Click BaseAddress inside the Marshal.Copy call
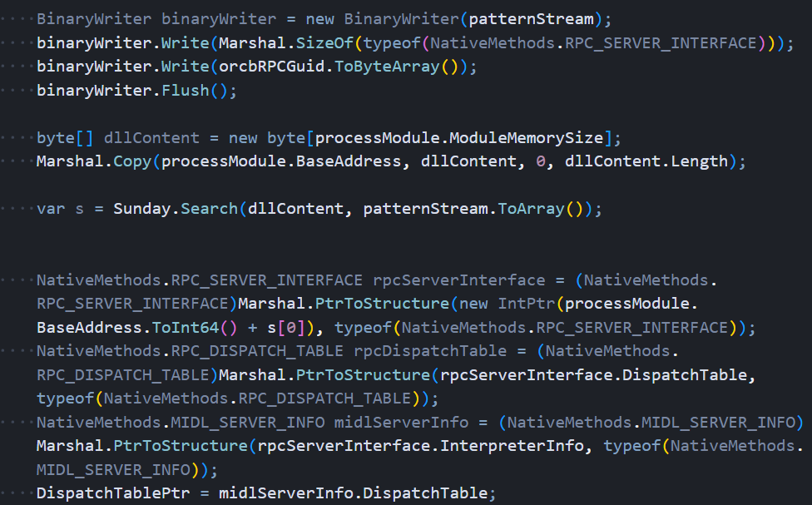This screenshot has width=812, height=505. point(349,161)
